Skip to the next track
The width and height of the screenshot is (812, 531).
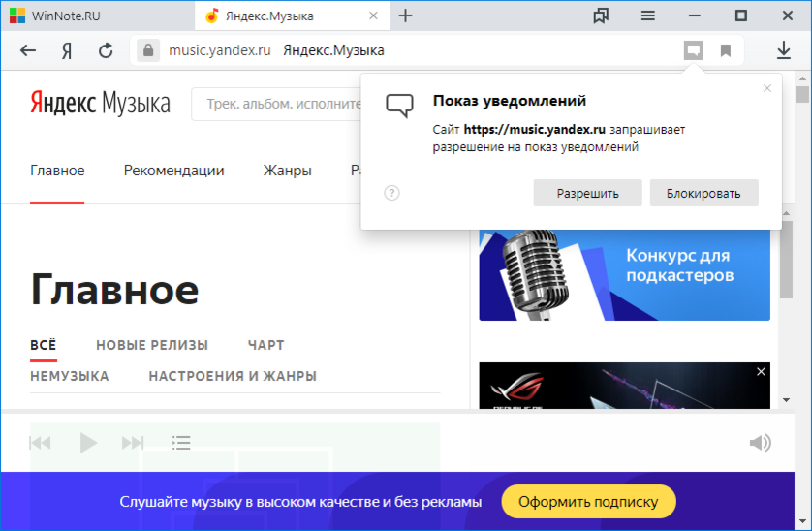[x=133, y=443]
